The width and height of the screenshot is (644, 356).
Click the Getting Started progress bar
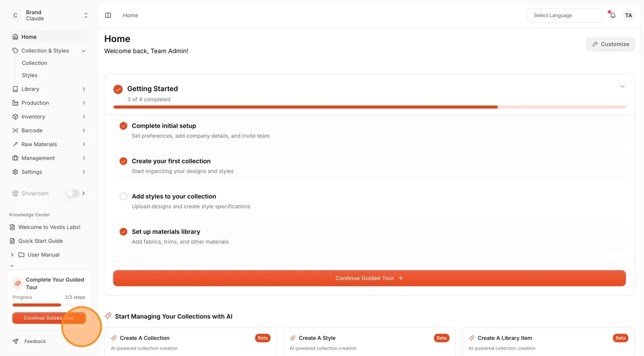click(369, 107)
